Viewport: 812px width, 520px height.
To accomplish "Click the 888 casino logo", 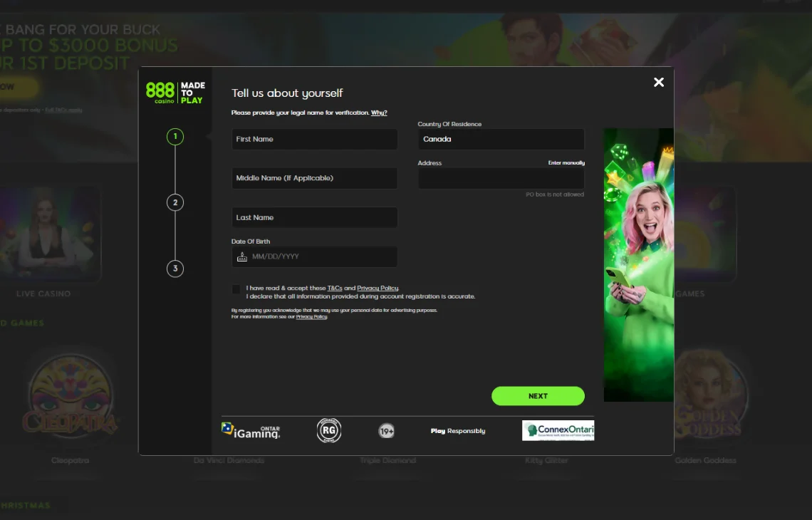I will (x=175, y=93).
